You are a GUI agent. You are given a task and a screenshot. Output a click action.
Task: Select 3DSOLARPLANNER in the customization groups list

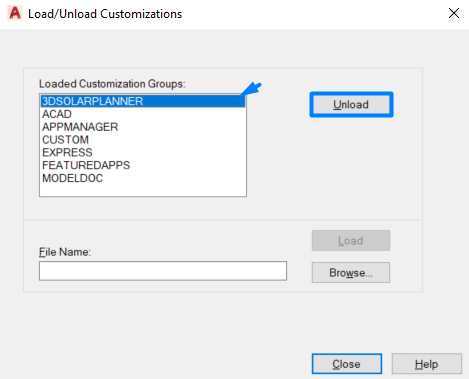coord(143,101)
